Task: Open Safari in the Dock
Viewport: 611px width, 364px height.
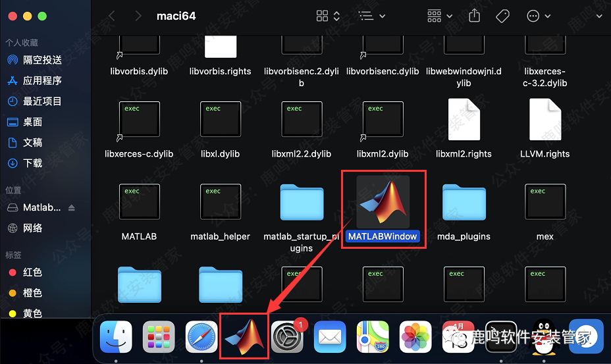Action: [201, 338]
